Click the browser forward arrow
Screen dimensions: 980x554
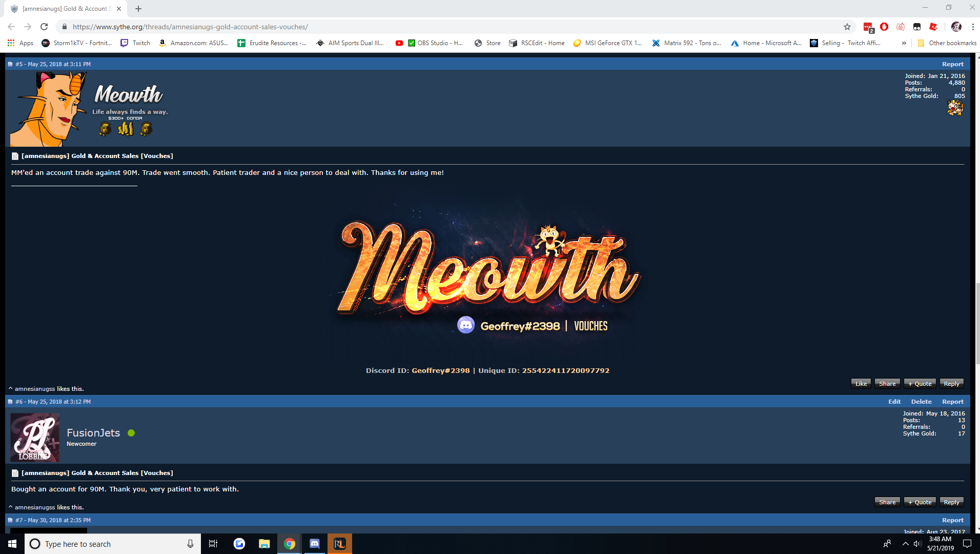(28, 27)
